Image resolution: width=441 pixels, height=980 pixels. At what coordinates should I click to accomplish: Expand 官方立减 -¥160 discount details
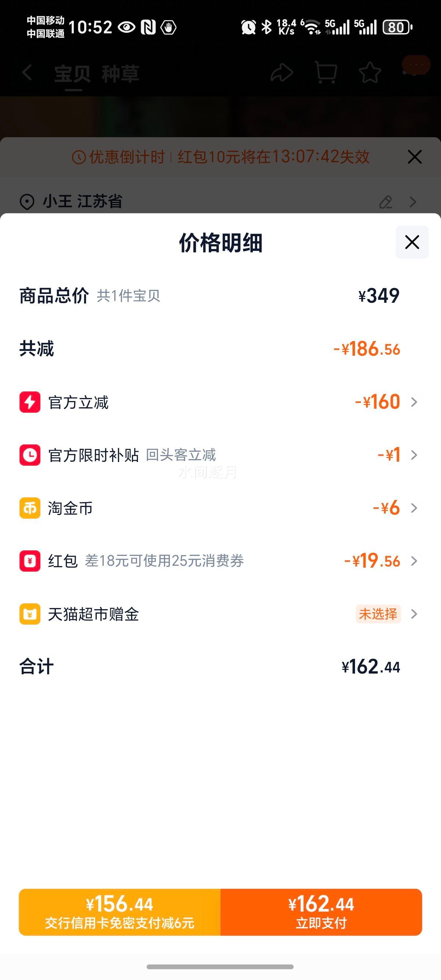[414, 402]
